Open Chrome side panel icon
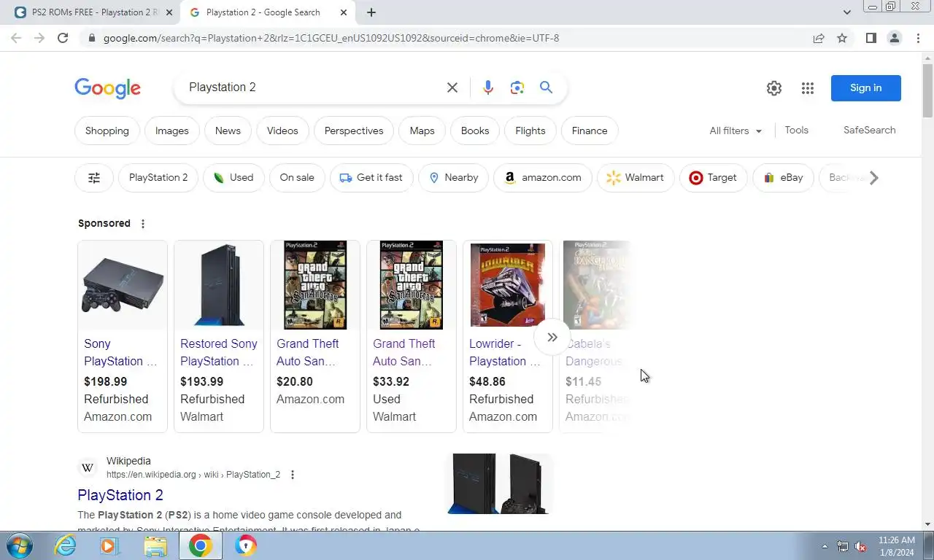The height and width of the screenshot is (560, 934). point(871,38)
